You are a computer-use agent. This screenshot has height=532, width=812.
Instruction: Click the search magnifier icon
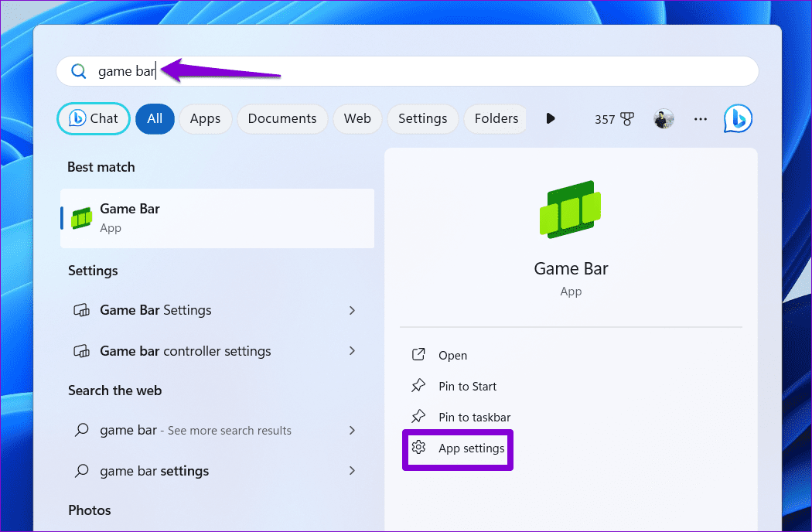click(78, 70)
